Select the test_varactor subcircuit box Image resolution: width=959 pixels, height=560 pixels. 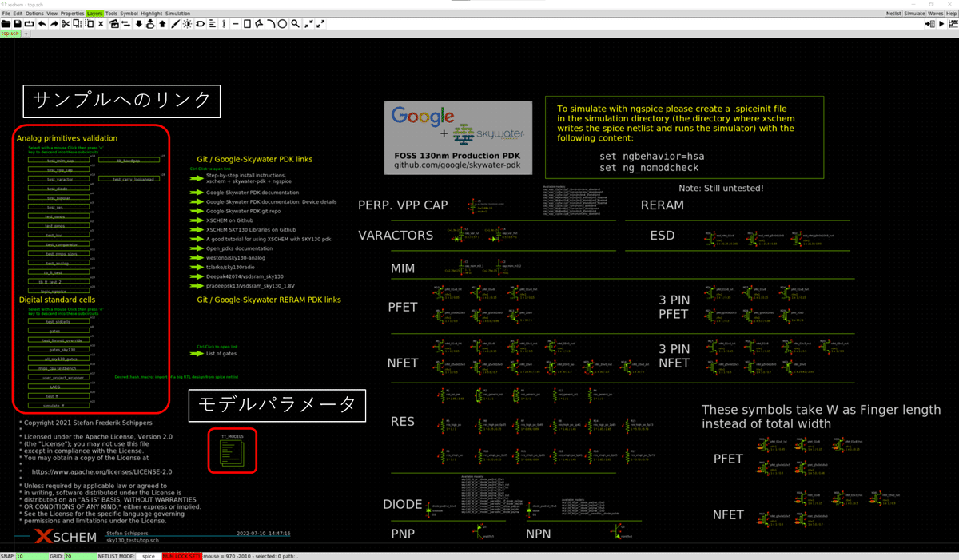[60, 179]
